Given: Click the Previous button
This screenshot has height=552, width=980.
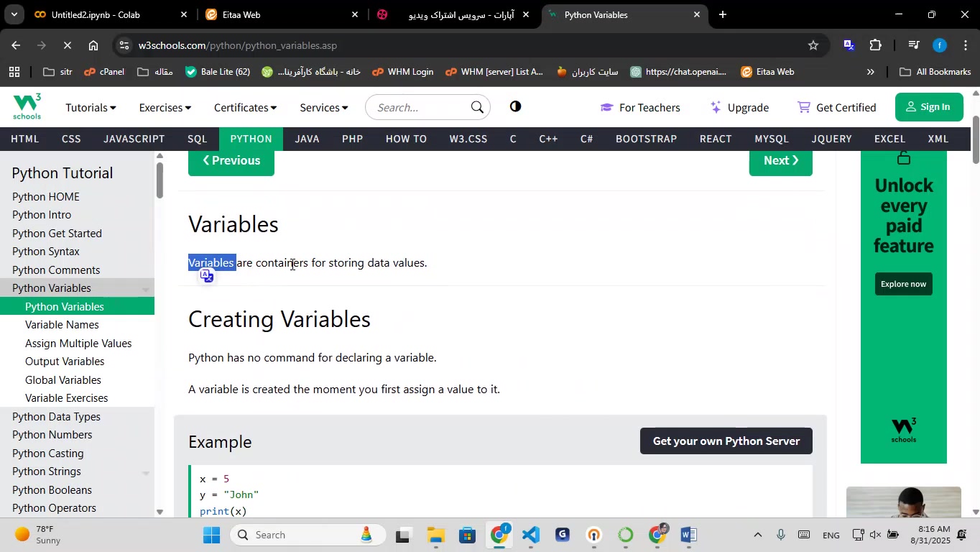Looking at the screenshot, I should (231, 161).
